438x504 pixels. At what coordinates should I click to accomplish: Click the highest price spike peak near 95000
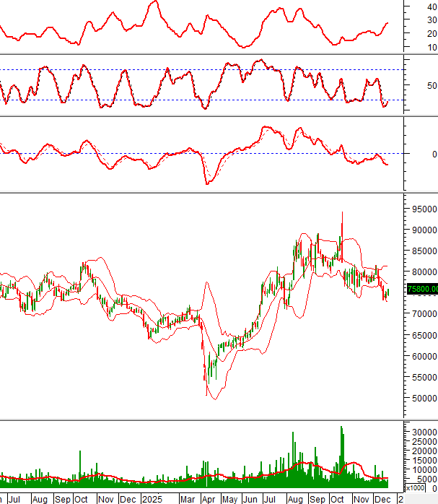[x=341, y=213]
